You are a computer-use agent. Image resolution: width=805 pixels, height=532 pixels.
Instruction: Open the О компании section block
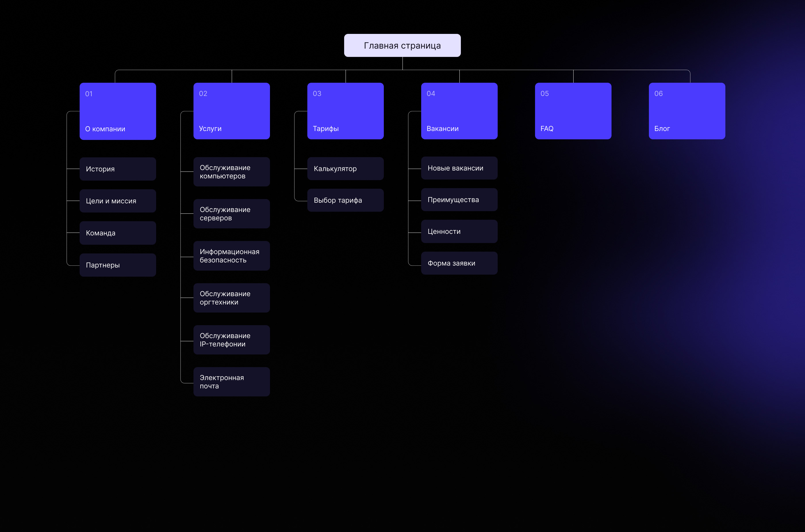coord(118,111)
